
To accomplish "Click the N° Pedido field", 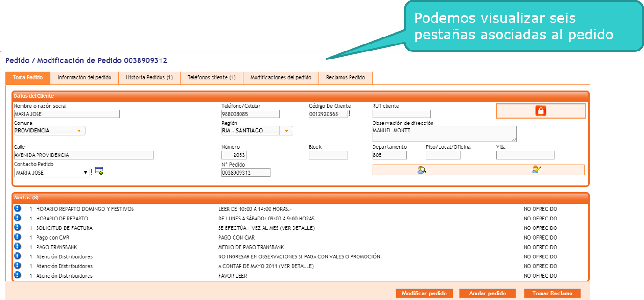I will [246, 173].
